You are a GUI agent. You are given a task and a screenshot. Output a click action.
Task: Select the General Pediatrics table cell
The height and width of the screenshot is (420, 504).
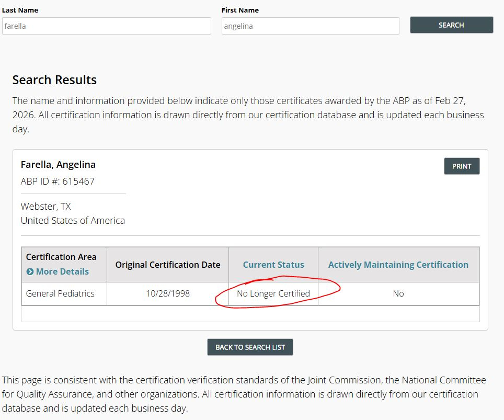click(60, 293)
